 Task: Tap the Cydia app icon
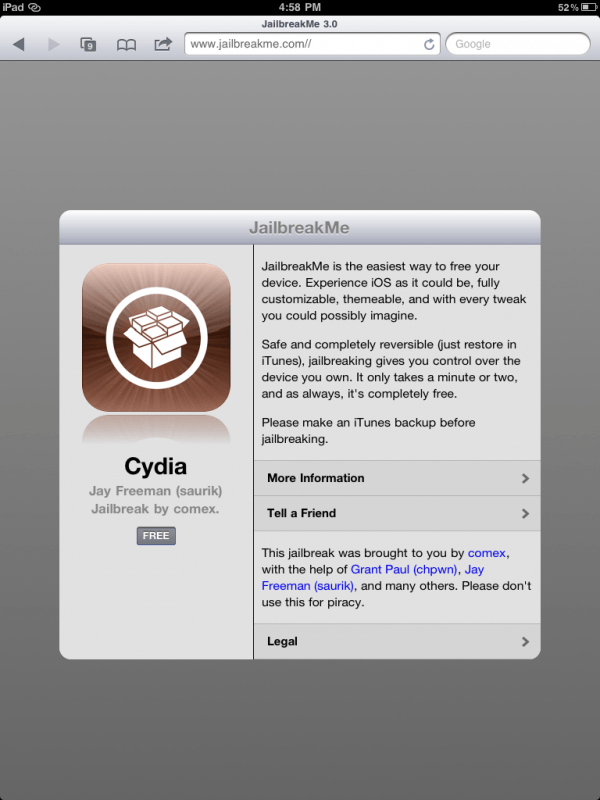(156, 337)
